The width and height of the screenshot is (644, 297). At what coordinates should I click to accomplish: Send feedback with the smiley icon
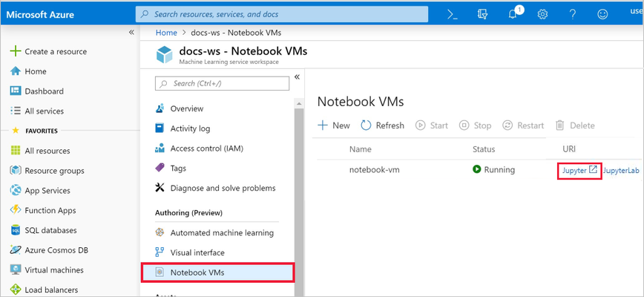602,14
